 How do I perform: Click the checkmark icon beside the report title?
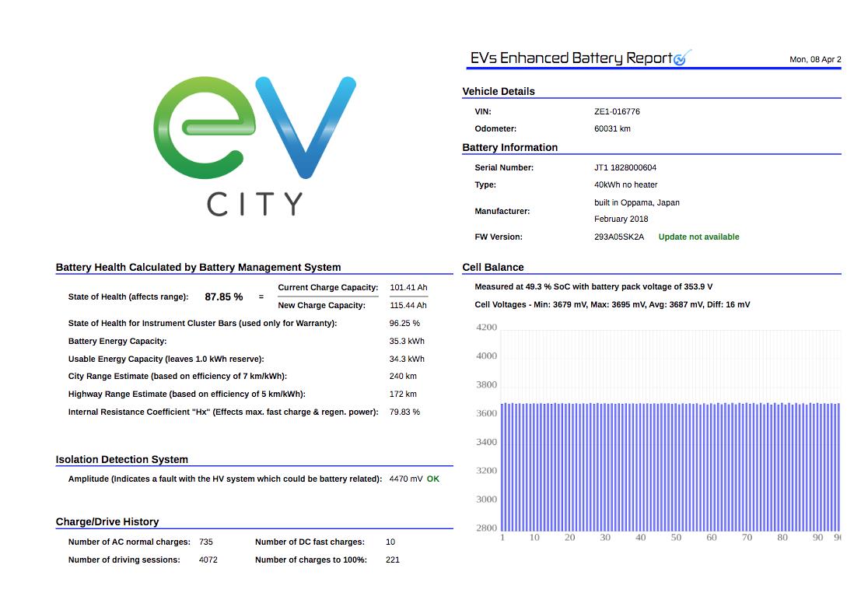pos(682,58)
